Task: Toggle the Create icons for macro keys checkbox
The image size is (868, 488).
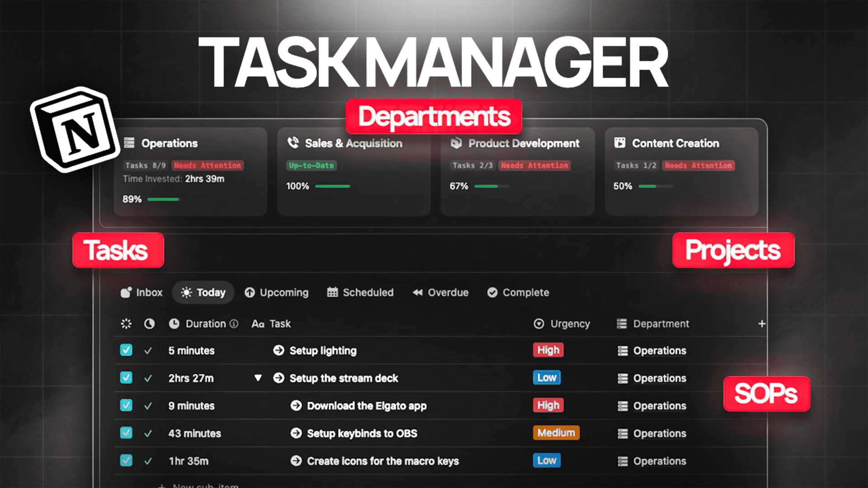Action: pyautogui.click(x=126, y=460)
